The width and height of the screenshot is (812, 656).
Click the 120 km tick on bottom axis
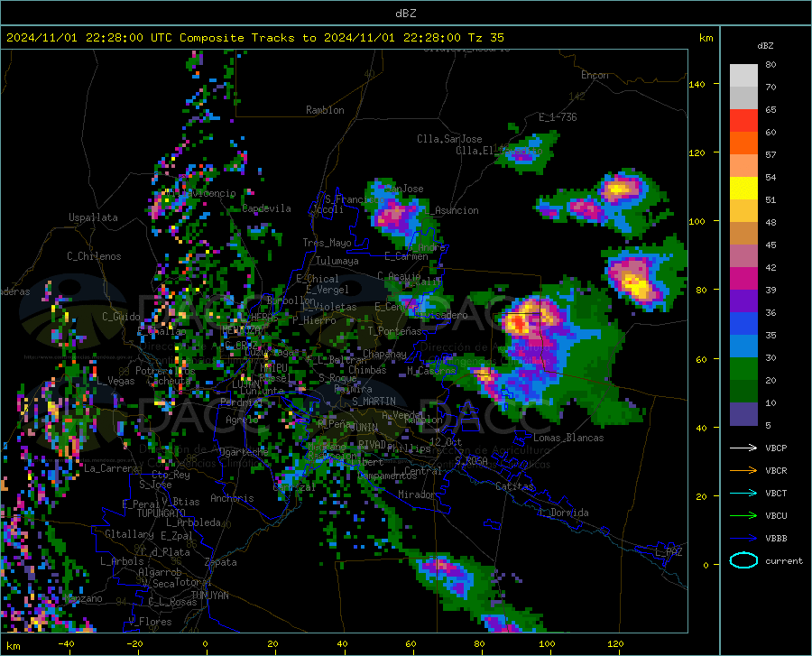tap(615, 643)
